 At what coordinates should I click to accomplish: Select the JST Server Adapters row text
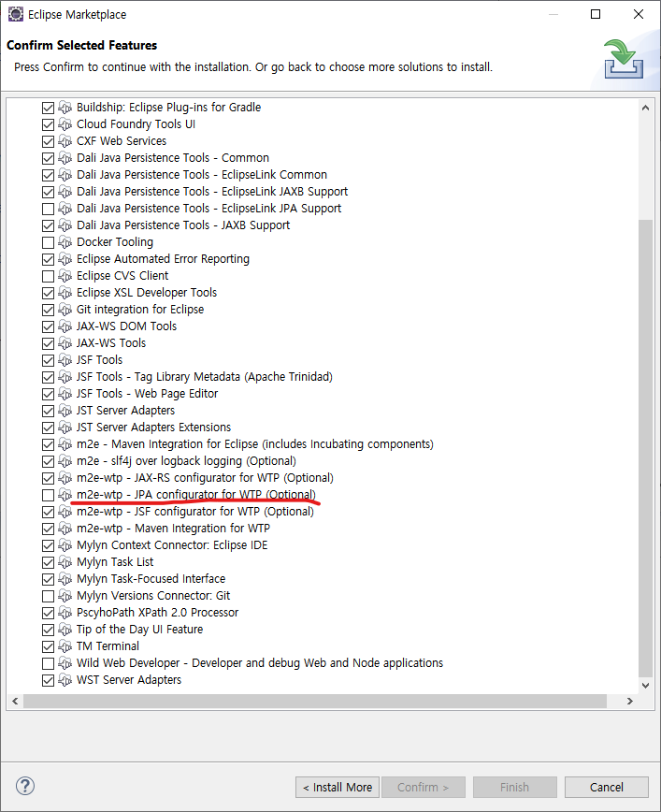[x=126, y=411]
